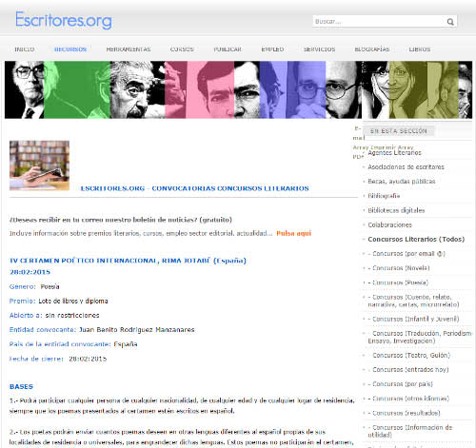Select Concursos (Novela) category
This screenshot has width=476, height=448.
(x=399, y=268)
